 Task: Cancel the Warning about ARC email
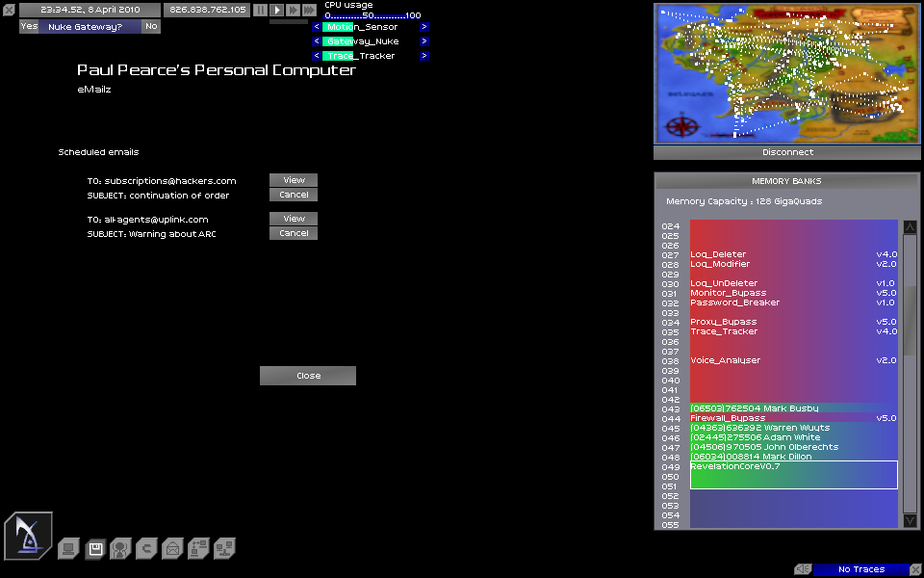click(294, 233)
